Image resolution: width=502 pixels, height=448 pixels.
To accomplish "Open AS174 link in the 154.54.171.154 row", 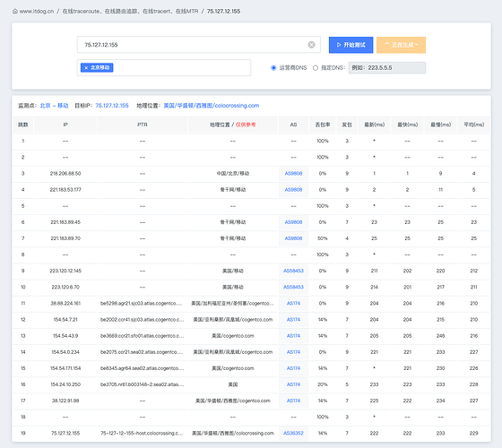I will pos(293,368).
